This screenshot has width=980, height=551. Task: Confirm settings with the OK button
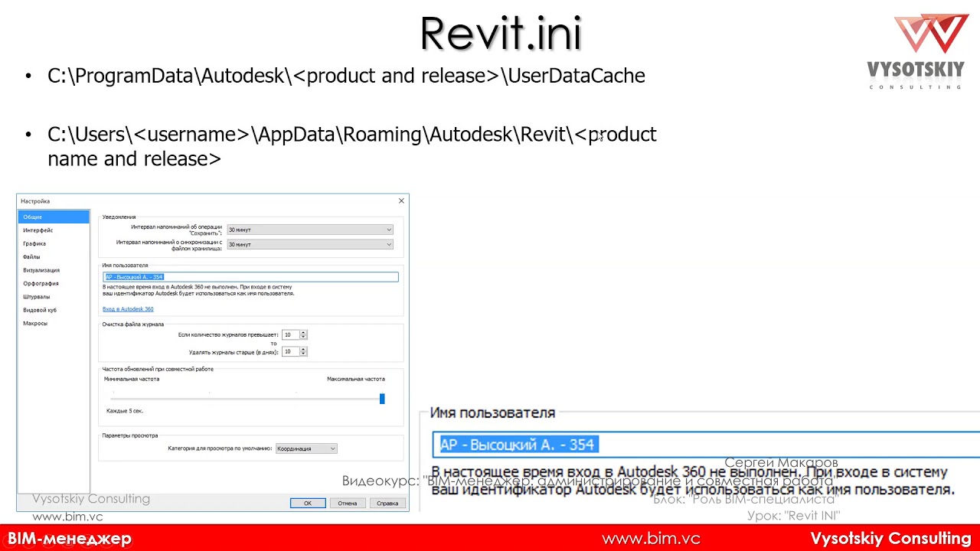308,503
